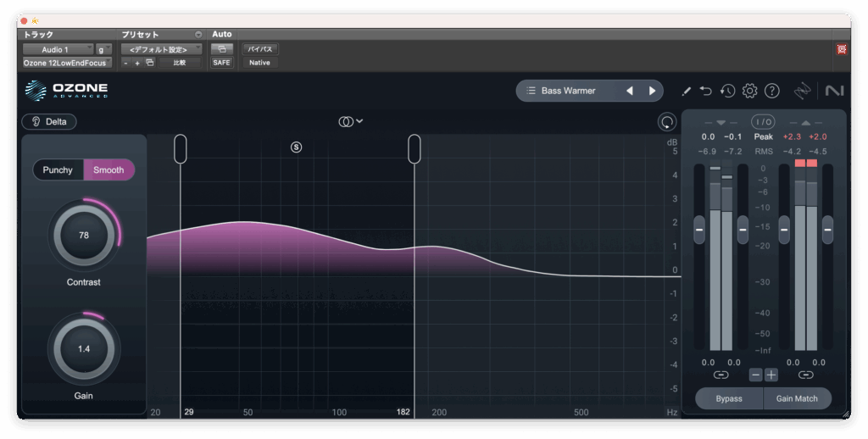This screenshot has height=439, width=868.
Task: Open Ozone settings gear
Action: tap(749, 91)
